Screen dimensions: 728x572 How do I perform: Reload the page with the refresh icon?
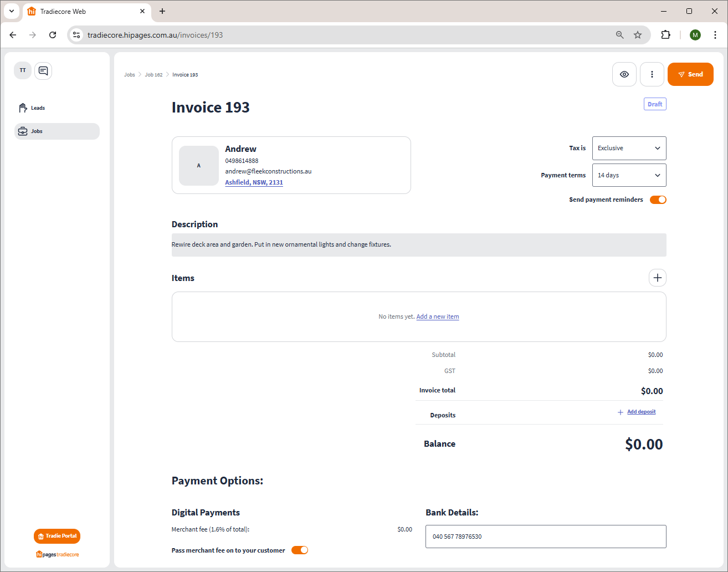click(x=53, y=35)
